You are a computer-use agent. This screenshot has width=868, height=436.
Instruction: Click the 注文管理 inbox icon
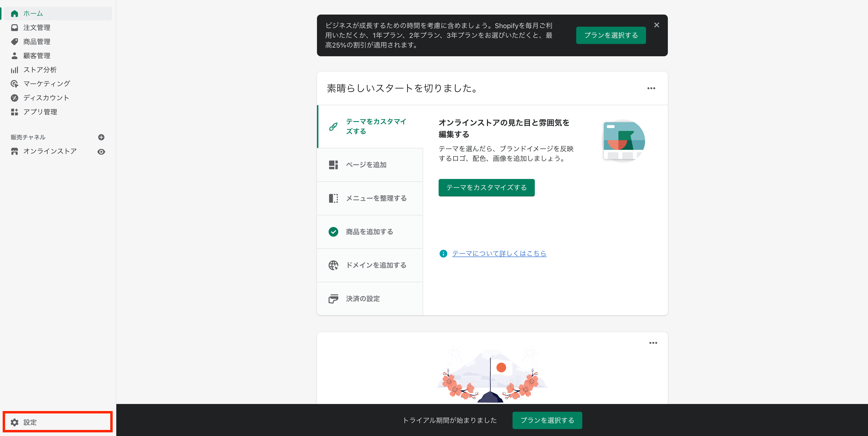pos(15,28)
